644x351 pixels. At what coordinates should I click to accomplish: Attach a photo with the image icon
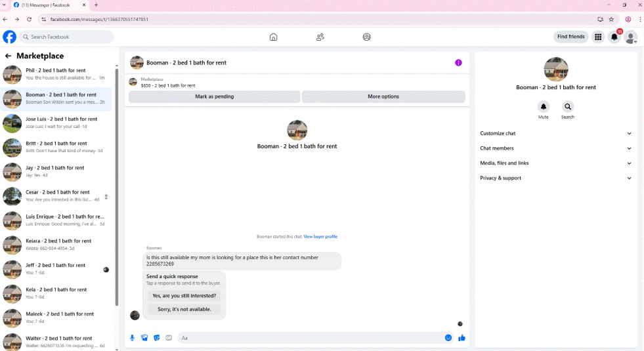coord(144,338)
